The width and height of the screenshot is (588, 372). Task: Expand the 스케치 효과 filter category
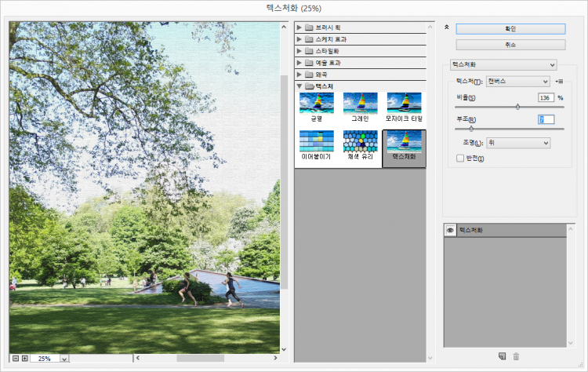pyautogui.click(x=299, y=39)
